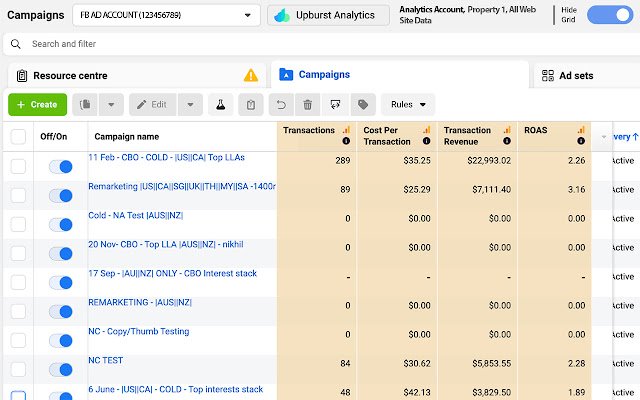Click the export/share comment icon

pyautogui.click(x=335, y=105)
